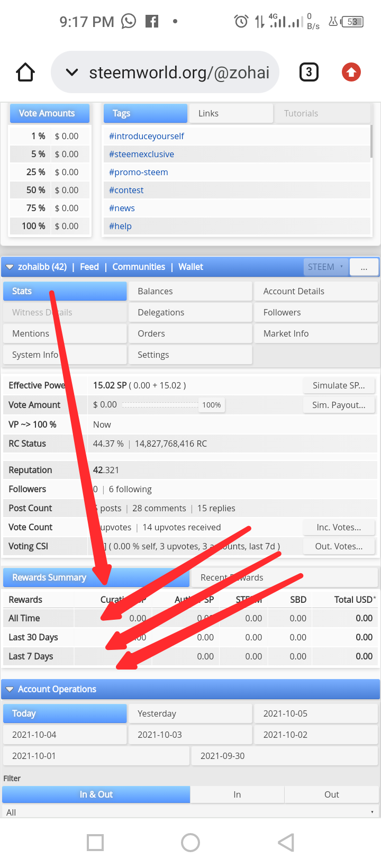Tap the red upload arrow browser icon

tap(351, 72)
